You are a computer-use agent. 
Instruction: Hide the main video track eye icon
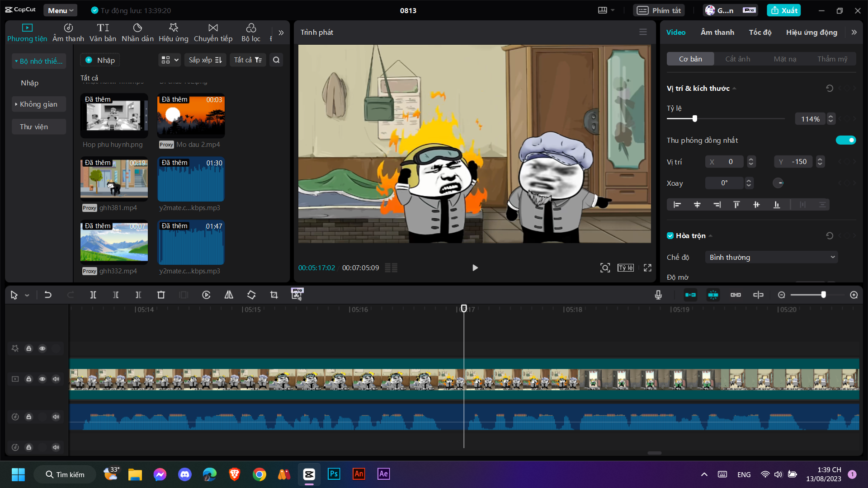point(42,379)
